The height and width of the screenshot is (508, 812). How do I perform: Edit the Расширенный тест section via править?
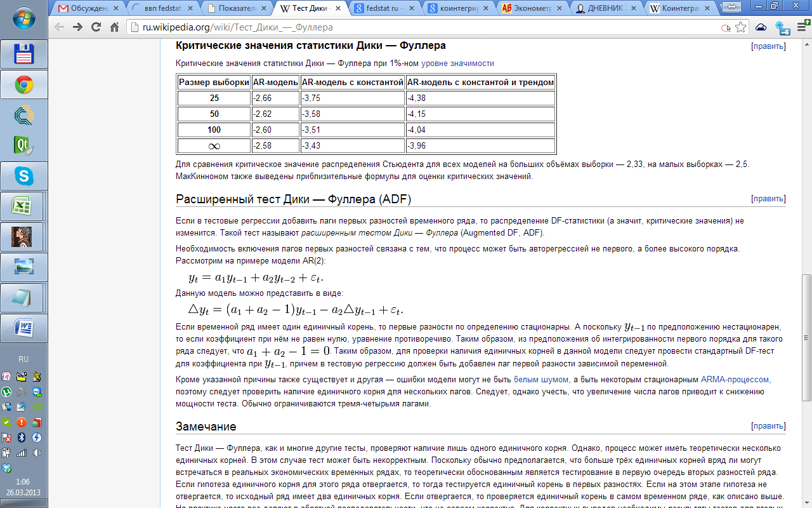pyautogui.click(x=768, y=199)
